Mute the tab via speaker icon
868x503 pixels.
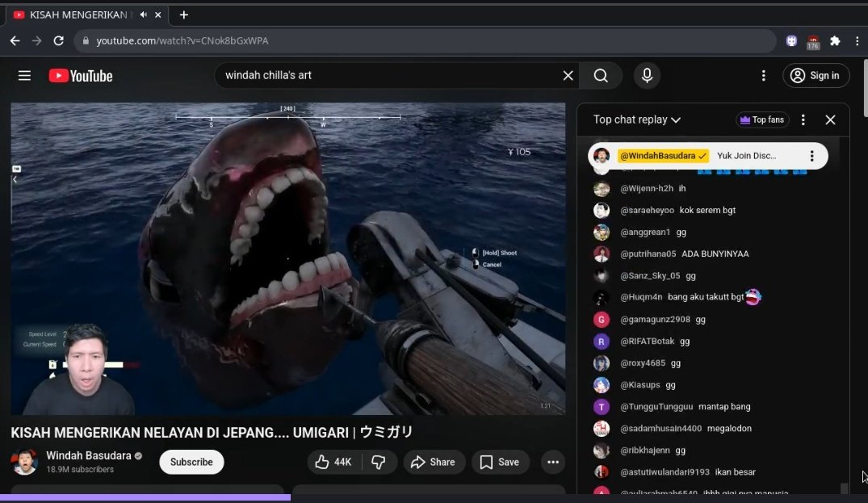point(144,15)
